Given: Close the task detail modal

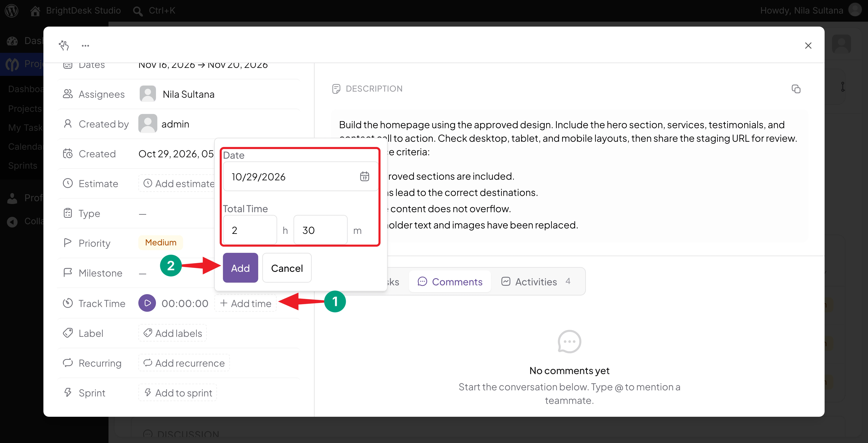Looking at the screenshot, I should 808,45.
